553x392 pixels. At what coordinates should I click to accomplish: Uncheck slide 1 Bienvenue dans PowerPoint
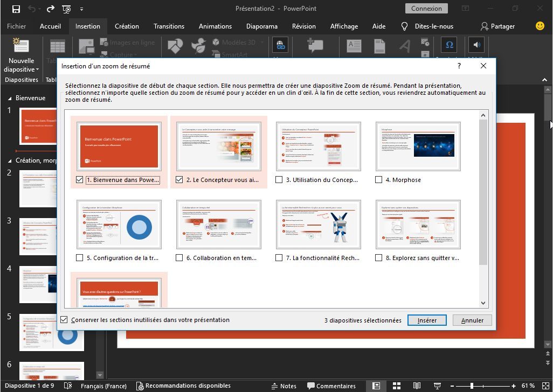pos(80,180)
